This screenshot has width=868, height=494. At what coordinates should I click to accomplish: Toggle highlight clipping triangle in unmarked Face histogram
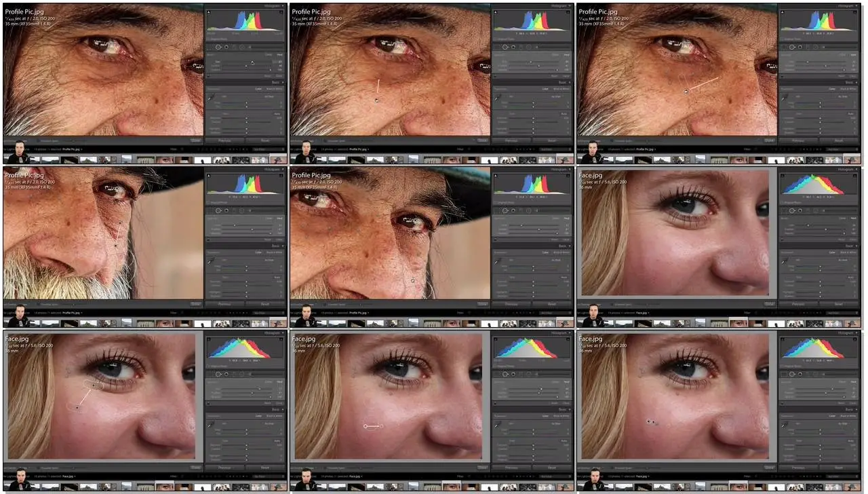[x=855, y=176]
